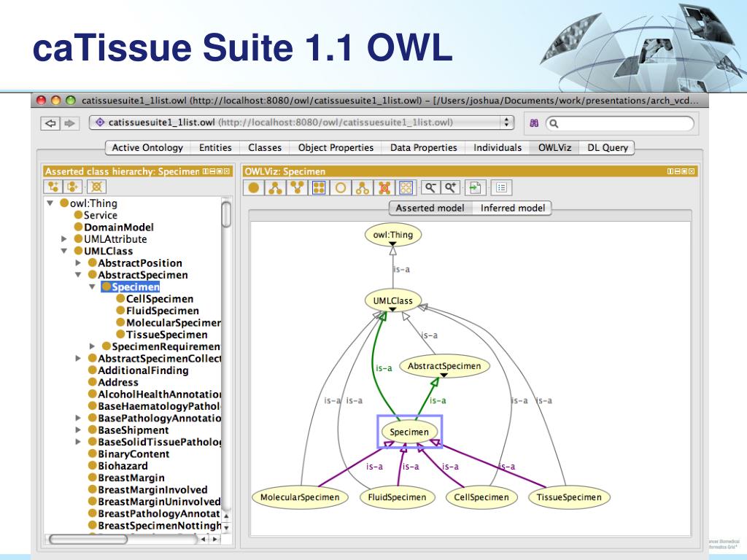747x560 pixels.
Task: Click OWLViz Show superclasses icon
Action: (x=298, y=187)
